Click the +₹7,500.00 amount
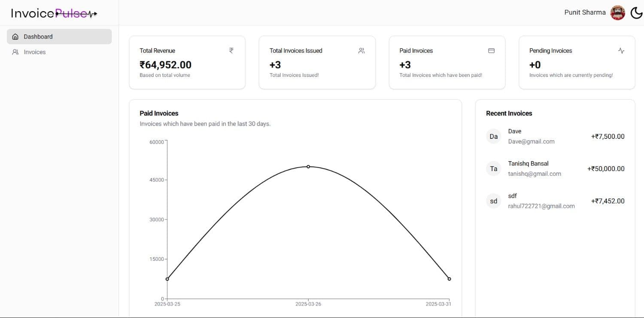This screenshot has height=318, width=644. (x=608, y=136)
